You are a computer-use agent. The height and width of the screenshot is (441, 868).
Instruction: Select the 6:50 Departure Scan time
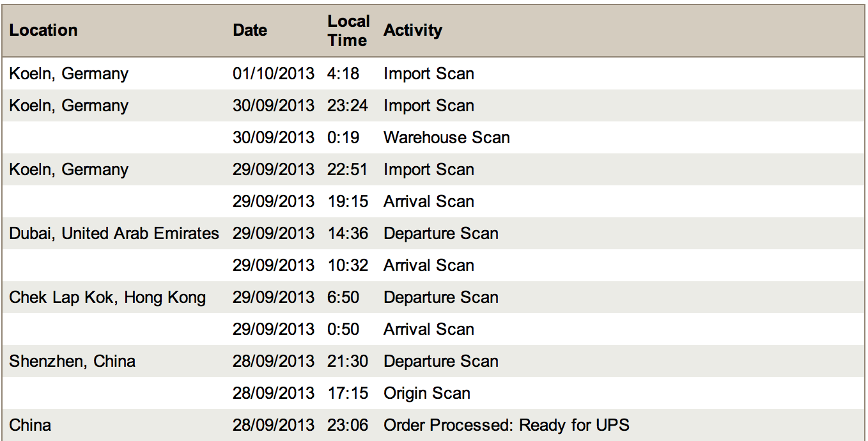343,297
